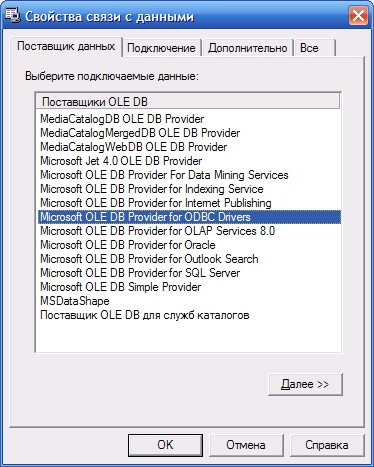
Task: Click the Далее >> button
Action: point(305,384)
